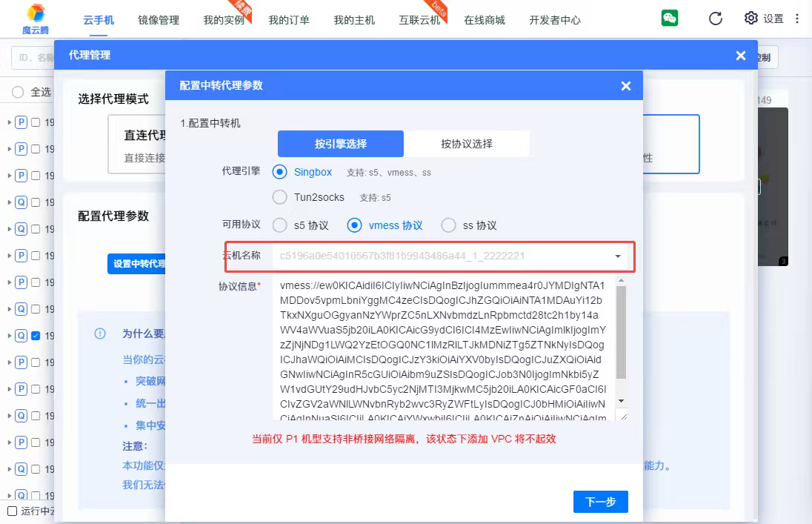Viewport: 812px width, 524px height.
Task: Choose the s5 协议 option
Action: point(279,225)
